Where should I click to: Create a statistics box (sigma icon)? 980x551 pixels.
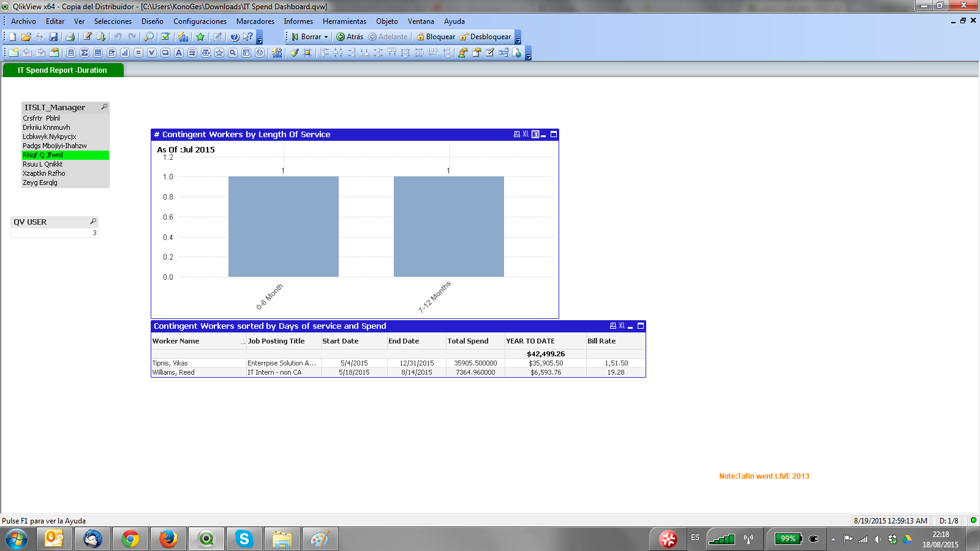click(85, 53)
